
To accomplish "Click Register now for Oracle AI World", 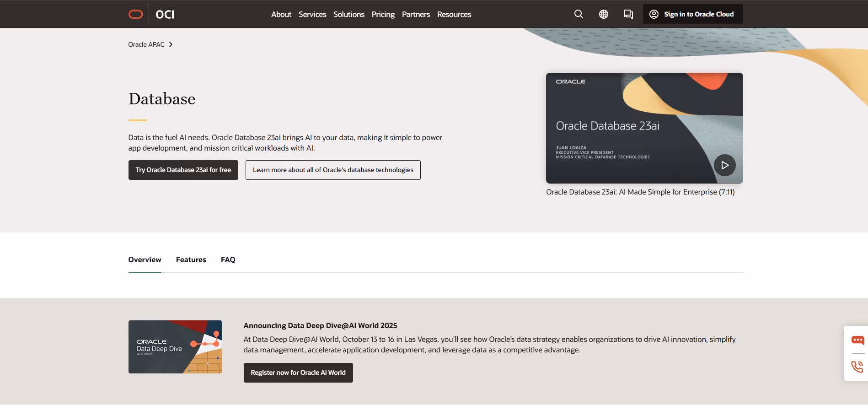I will click(298, 373).
